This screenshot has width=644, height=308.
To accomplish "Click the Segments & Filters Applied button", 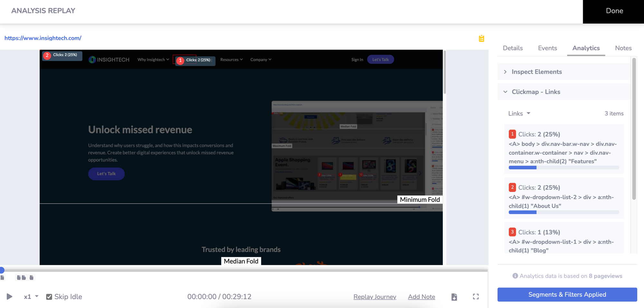I will 567,294.
